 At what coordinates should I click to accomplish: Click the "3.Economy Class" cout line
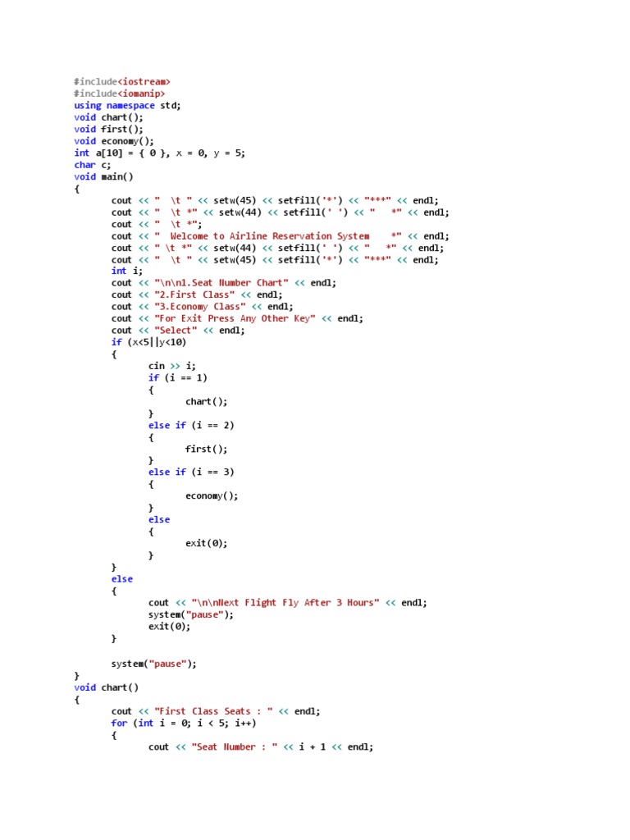[203, 307]
